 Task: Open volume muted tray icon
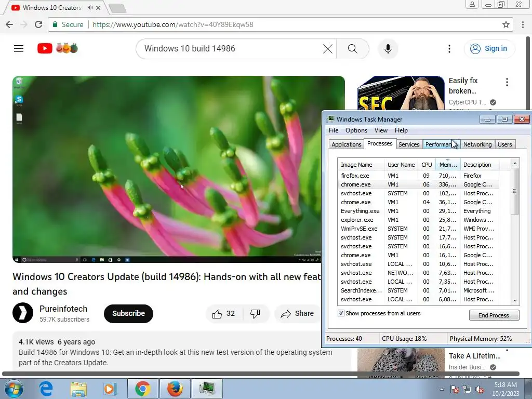(x=480, y=389)
